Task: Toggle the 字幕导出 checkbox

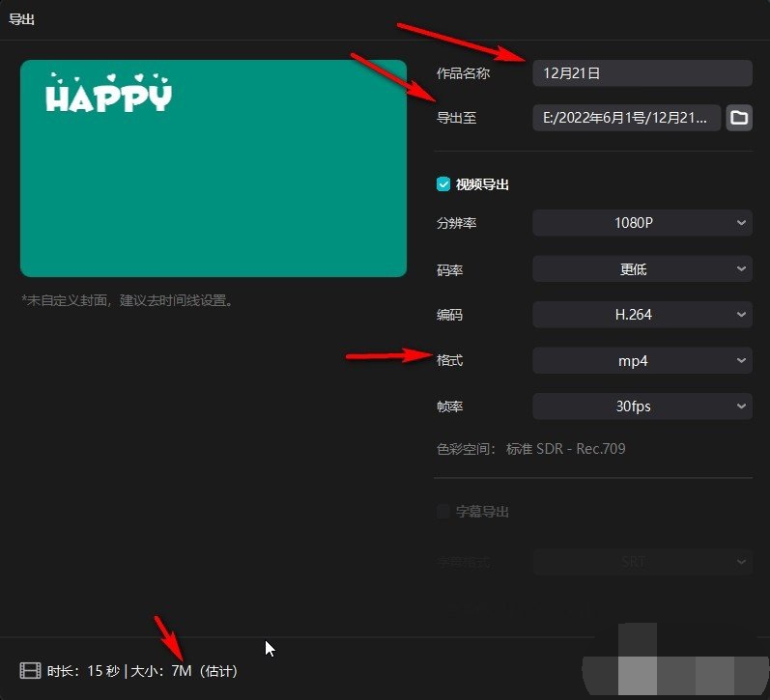Action: click(x=443, y=512)
